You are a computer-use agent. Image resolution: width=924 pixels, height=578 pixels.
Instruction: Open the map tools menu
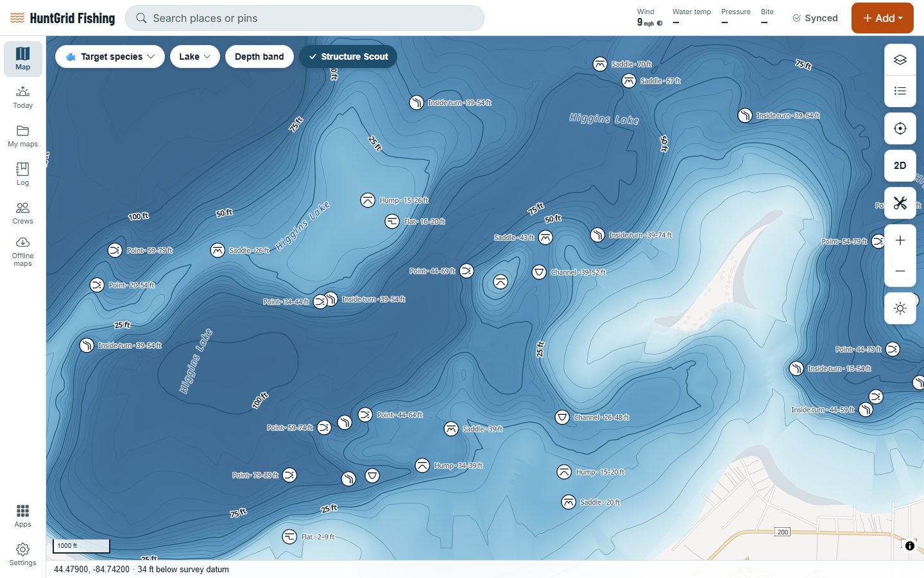[900, 203]
